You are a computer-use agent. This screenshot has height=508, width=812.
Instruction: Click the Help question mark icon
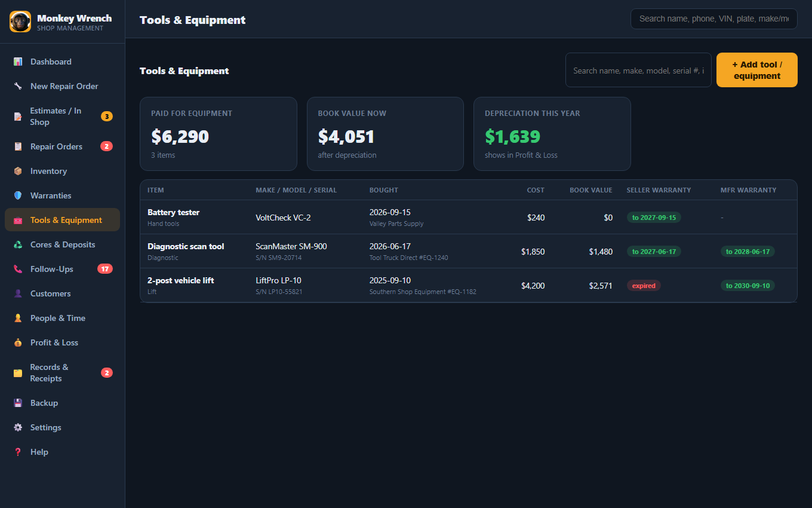pyautogui.click(x=18, y=452)
